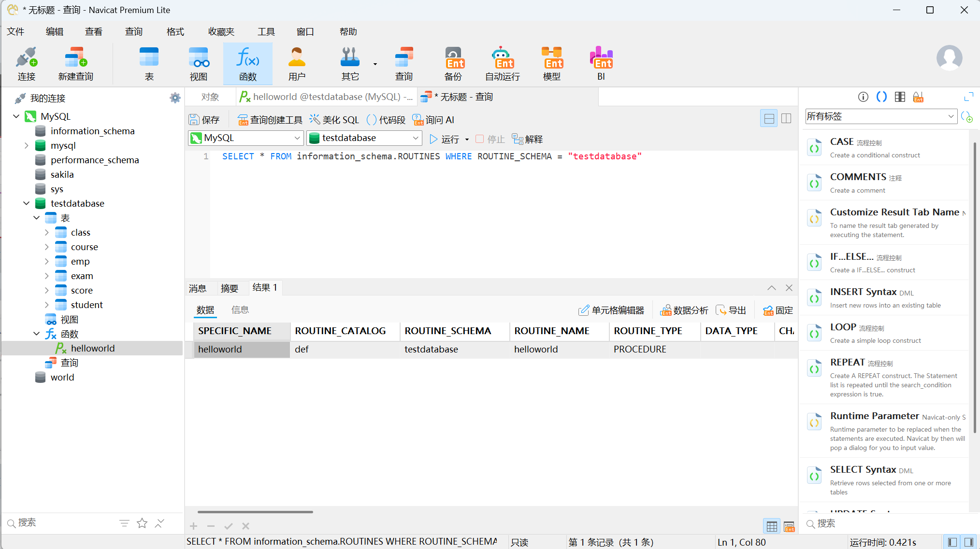Click the horizontal scrollbar under results
This screenshot has height=549, width=980.
[x=255, y=512]
